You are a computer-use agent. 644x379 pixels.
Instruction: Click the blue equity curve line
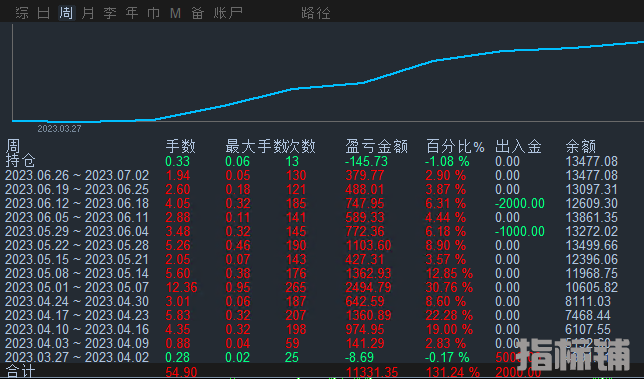tap(329, 85)
